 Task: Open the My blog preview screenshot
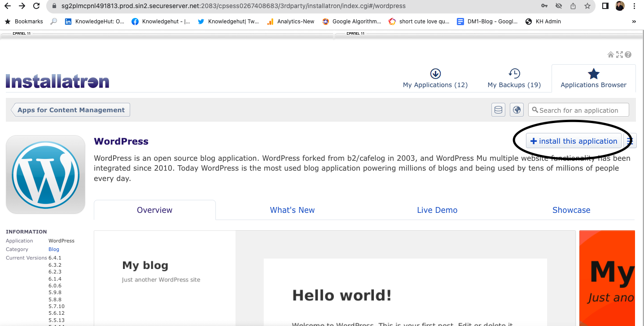pos(334,278)
